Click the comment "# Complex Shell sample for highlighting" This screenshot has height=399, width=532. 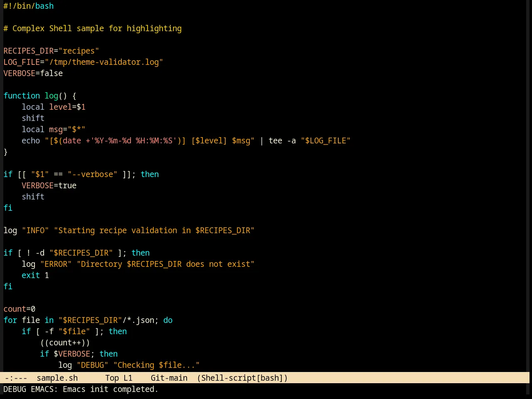pyautogui.click(x=93, y=28)
